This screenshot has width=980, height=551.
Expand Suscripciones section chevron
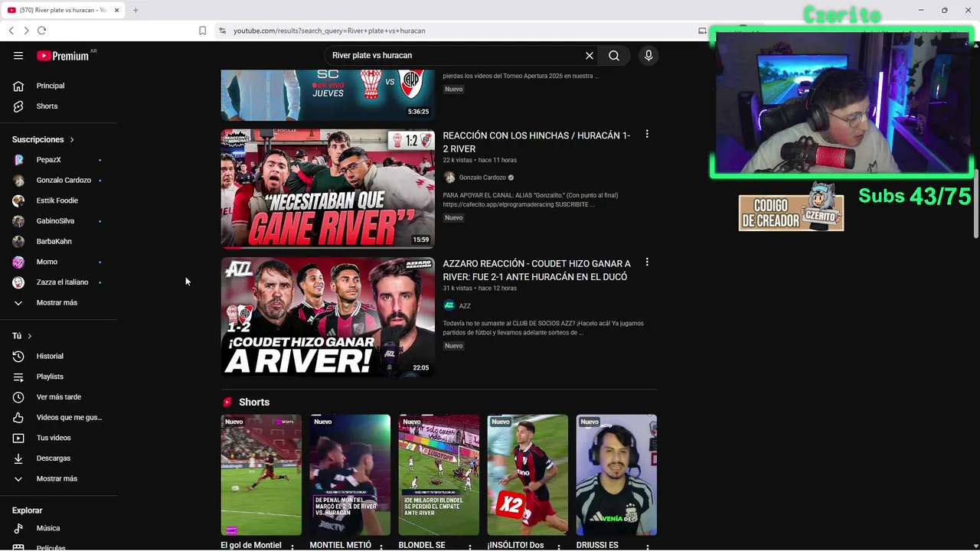click(72, 140)
